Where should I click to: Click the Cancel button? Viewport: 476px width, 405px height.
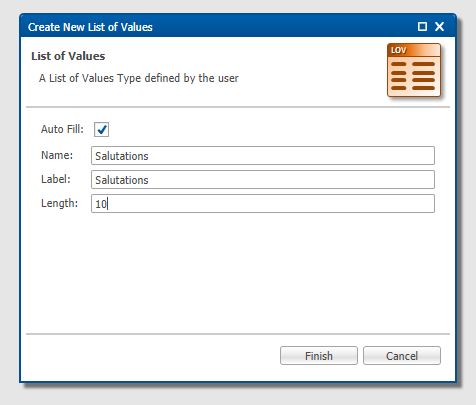click(x=402, y=356)
